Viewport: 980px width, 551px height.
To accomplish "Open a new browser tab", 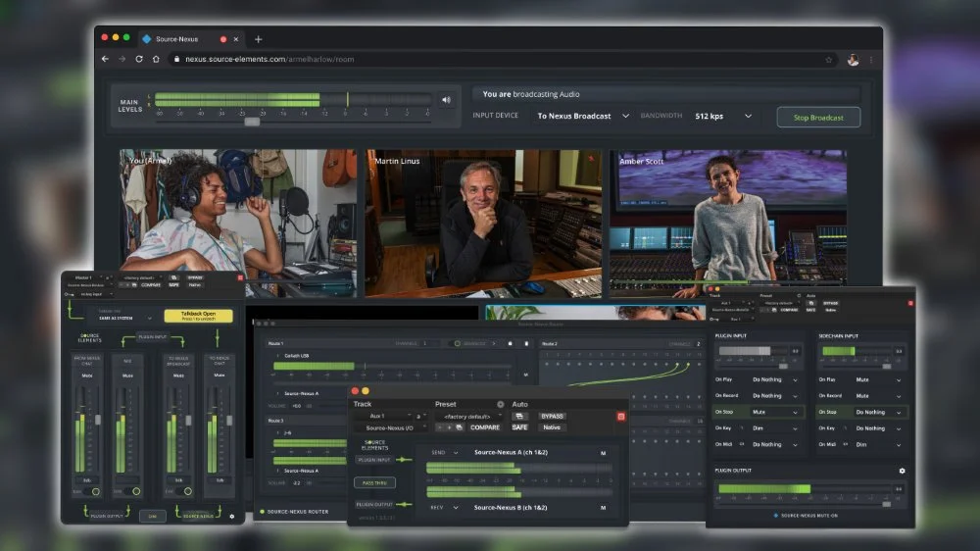I will click(x=258, y=39).
